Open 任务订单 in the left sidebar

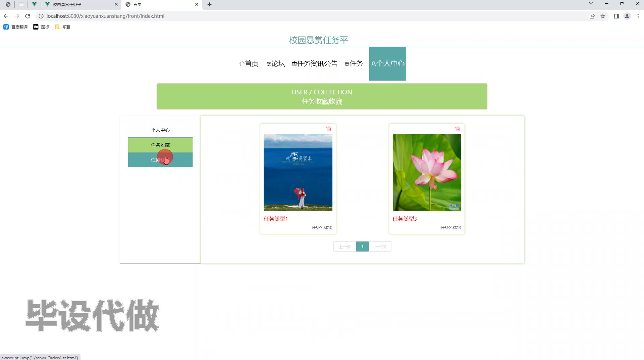pos(160,160)
